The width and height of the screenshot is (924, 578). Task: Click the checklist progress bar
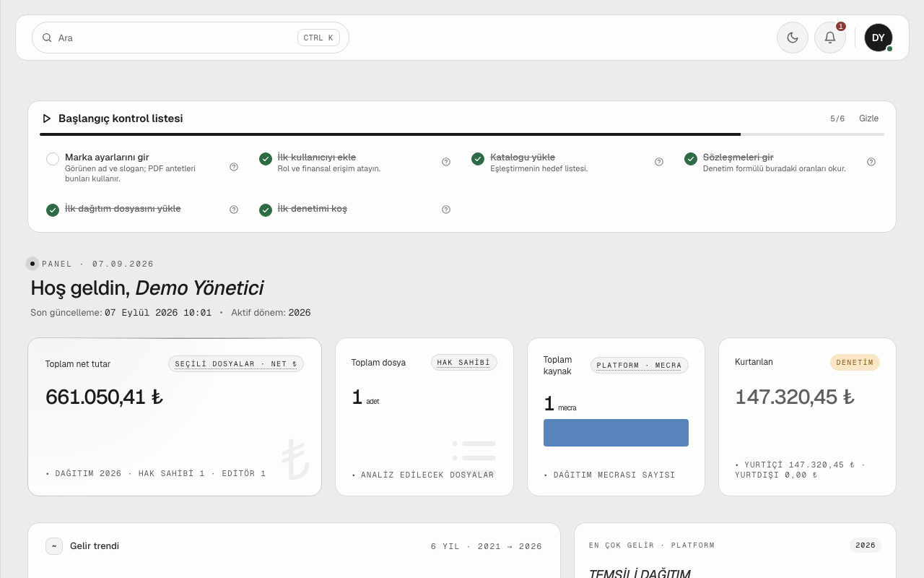click(x=462, y=134)
